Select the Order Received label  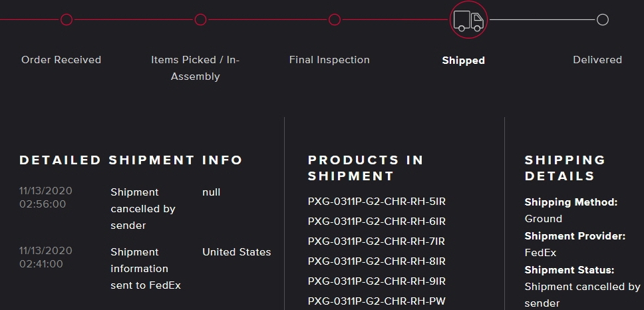pos(61,60)
